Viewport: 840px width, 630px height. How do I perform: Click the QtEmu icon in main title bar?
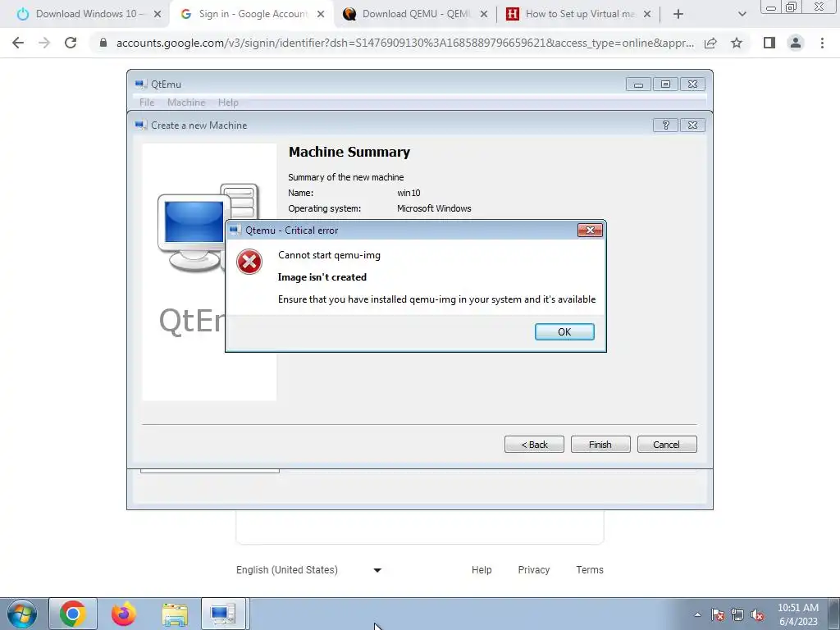pyautogui.click(x=141, y=84)
